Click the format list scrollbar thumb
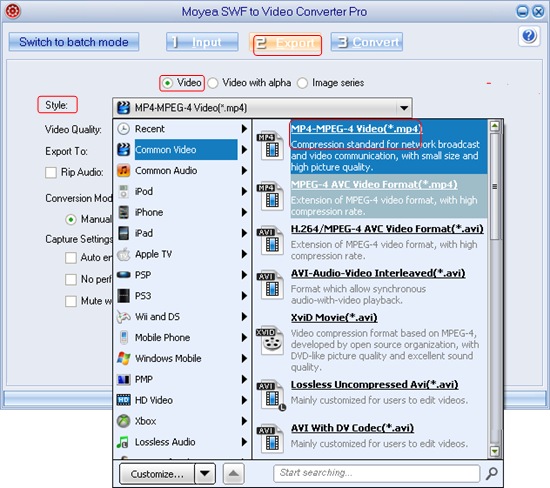Image resolution: width=550 pixels, height=488 pixels. point(495,186)
